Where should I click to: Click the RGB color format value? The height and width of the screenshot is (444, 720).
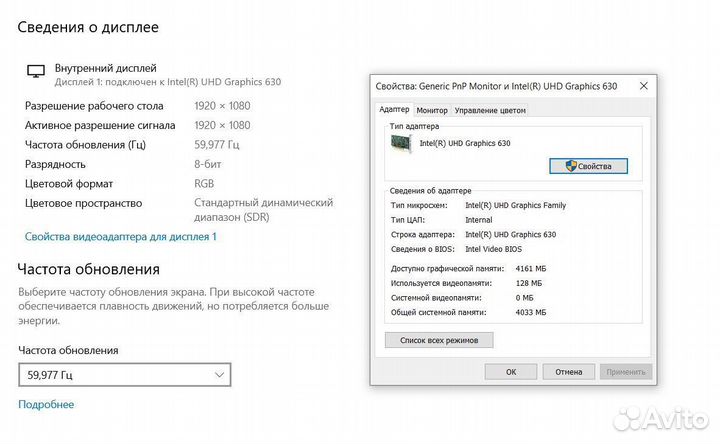[x=204, y=184]
